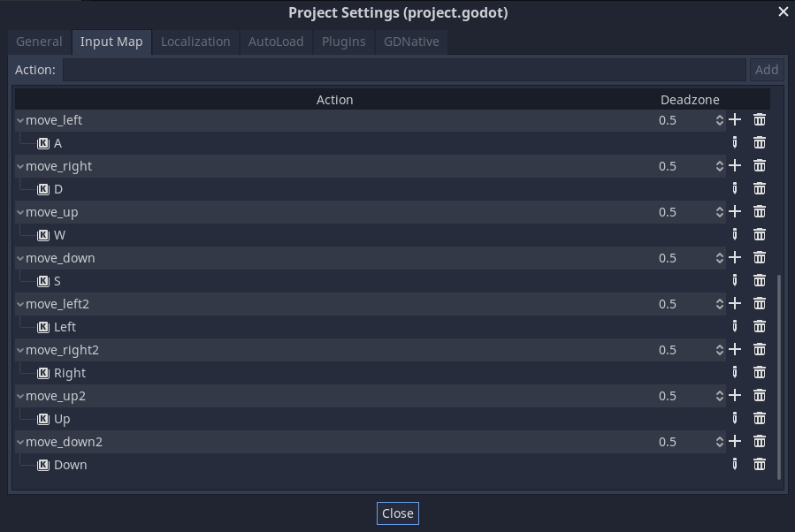The height and width of the screenshot is (532, 795).
Task: Close the Project Settings dialog
Action: 397,513
